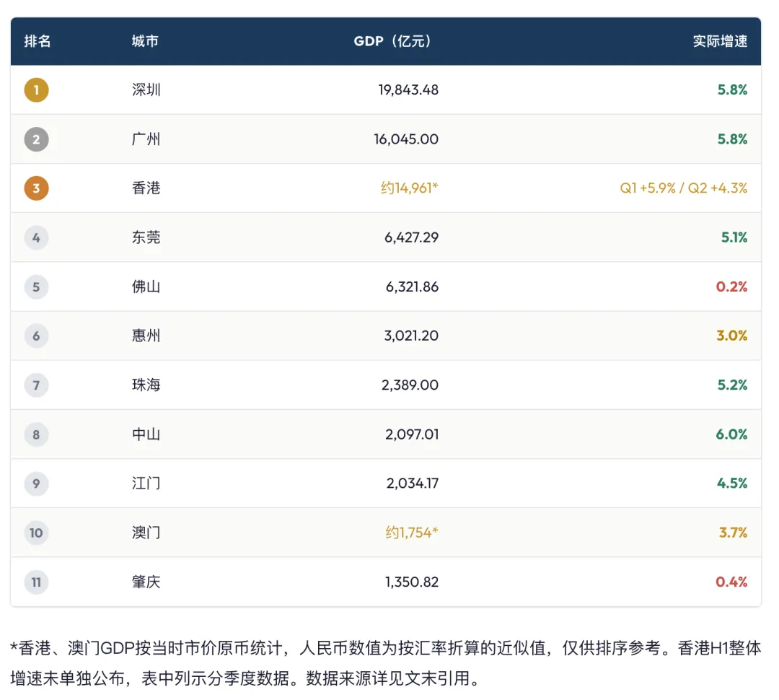Image resolution: width=779 pixels, height=700 pixels.
Task: Click GDP value 6,321.86
Action: tap(412, 287)
